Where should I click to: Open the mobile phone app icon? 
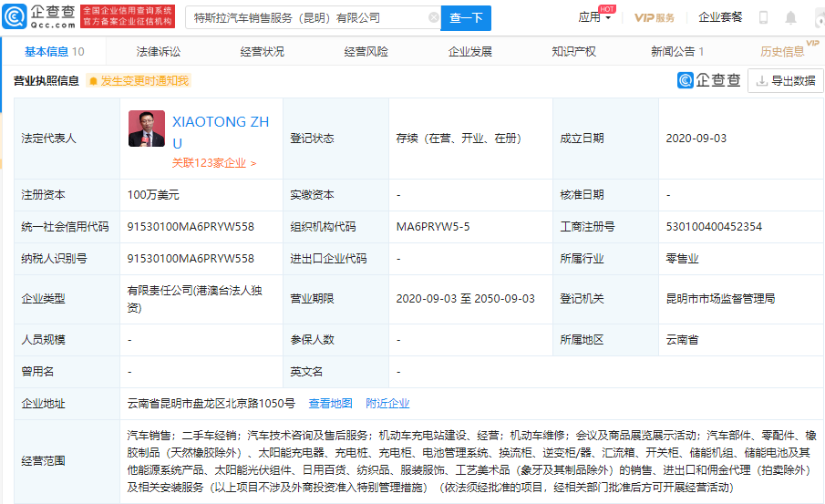(x=763, y=17)
